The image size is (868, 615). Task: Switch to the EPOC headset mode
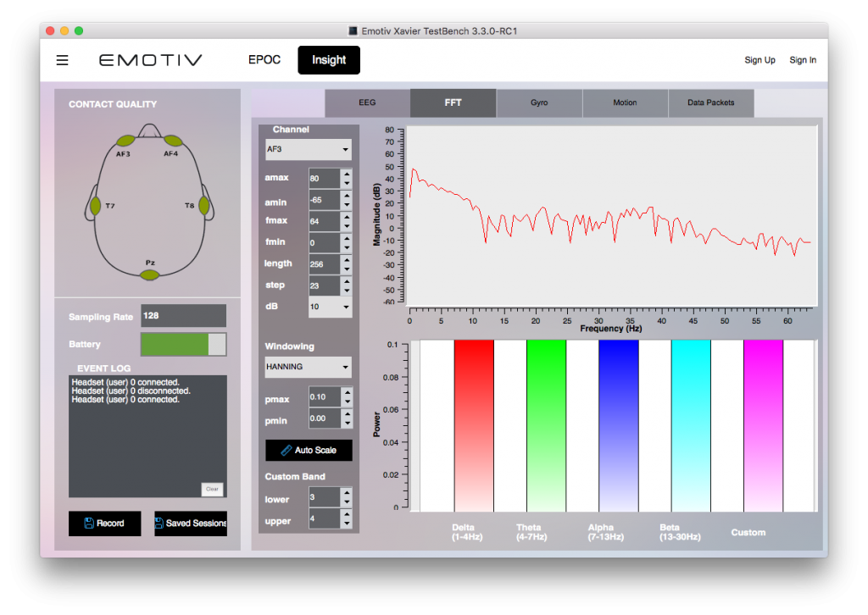(x=264, y=59)
